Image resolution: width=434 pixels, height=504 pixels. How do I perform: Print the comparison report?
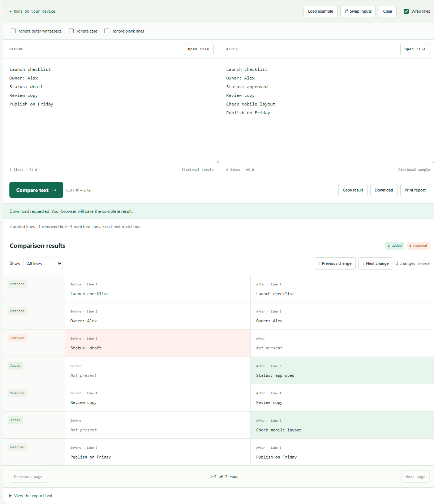(x=415, y=190)
